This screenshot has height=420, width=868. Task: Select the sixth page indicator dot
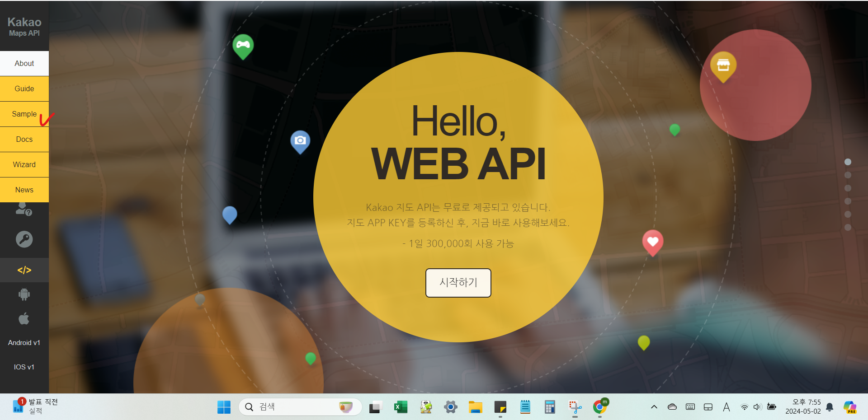[x=848, y=228]
